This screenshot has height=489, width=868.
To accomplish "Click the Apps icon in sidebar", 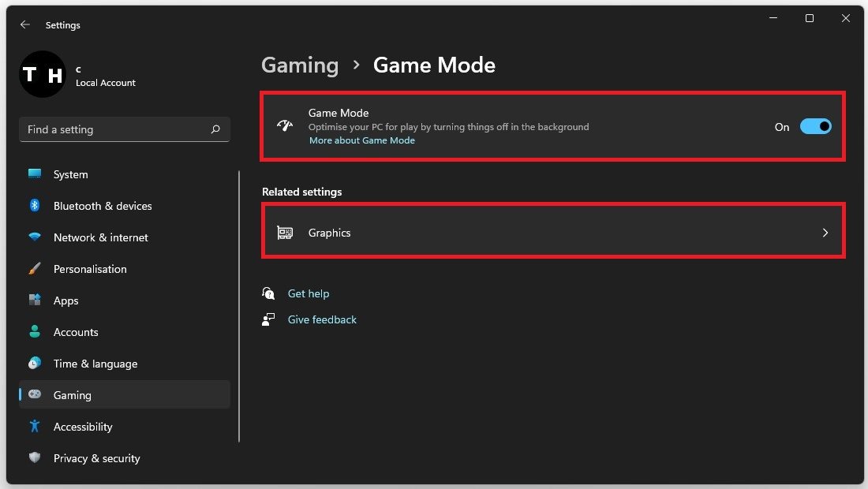I will 35,300.
